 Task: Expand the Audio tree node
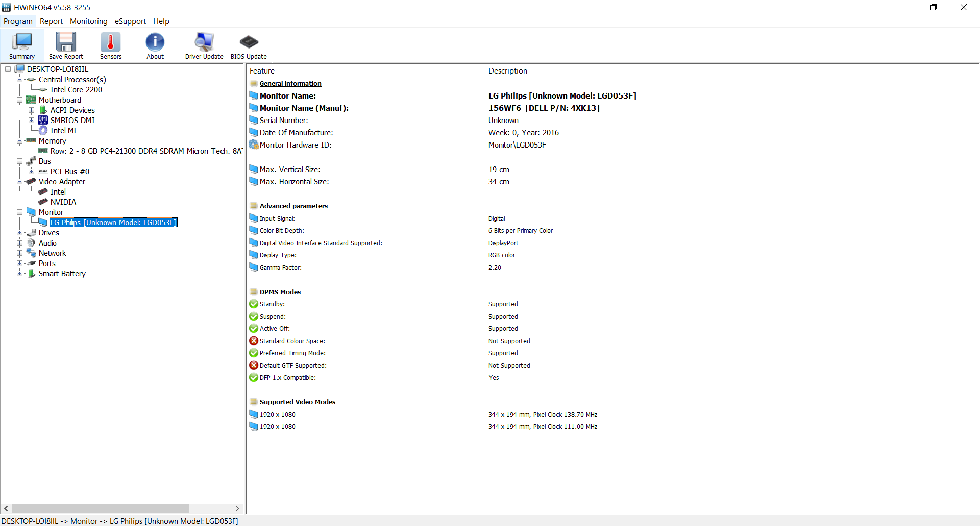point(19,243)
